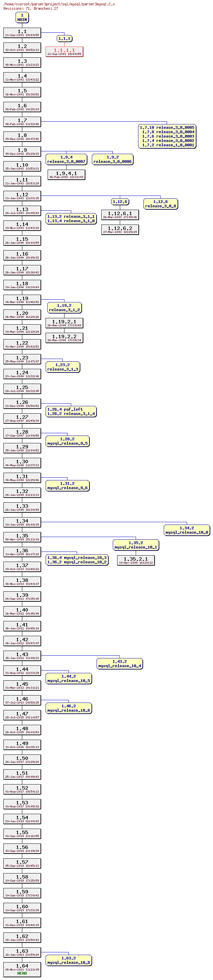Open revision 1.9 node
213x980 pixels.
click(x=22, y=151)
